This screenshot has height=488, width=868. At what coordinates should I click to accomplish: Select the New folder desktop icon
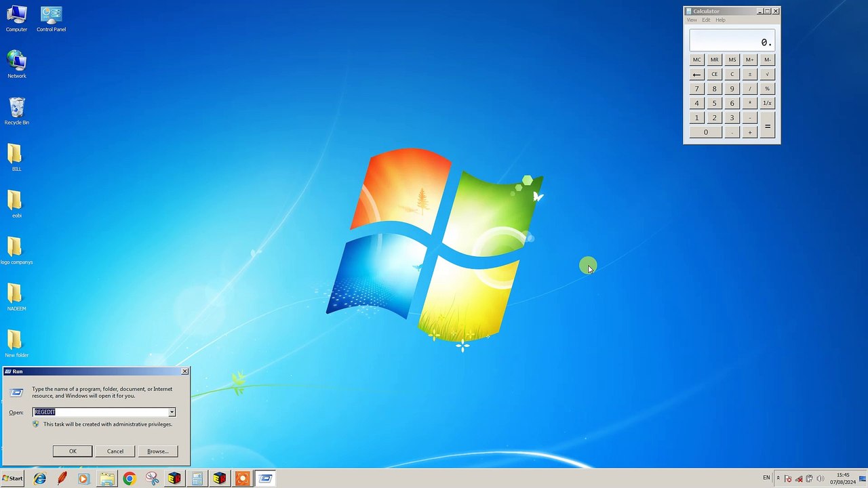[x=16, y=344]
